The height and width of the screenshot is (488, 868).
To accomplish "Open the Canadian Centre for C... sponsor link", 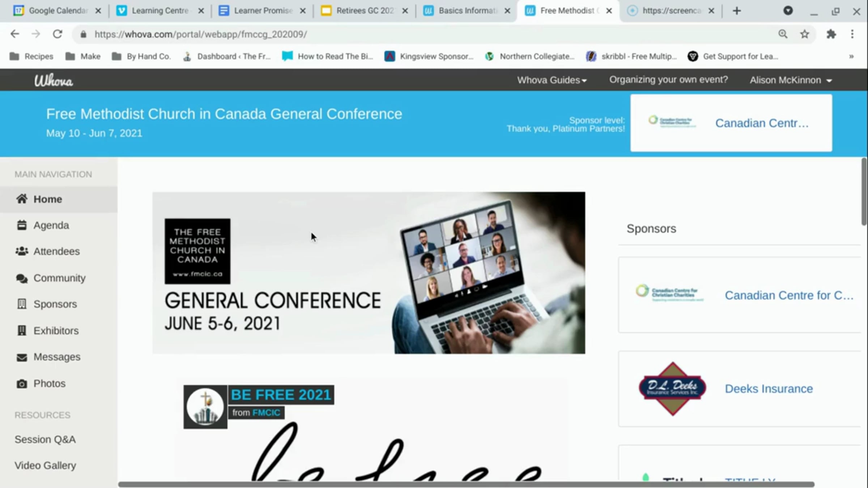I will [789, 295].
